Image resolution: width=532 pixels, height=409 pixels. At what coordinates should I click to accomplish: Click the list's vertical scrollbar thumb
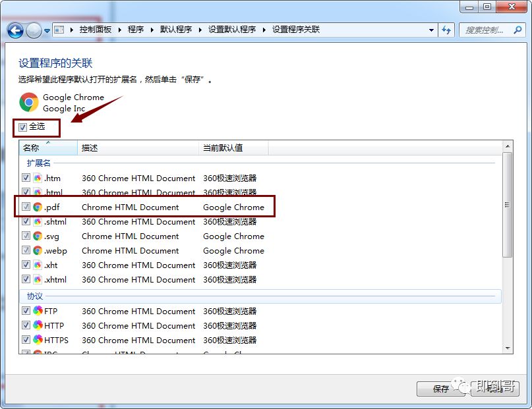click(508, 205)
